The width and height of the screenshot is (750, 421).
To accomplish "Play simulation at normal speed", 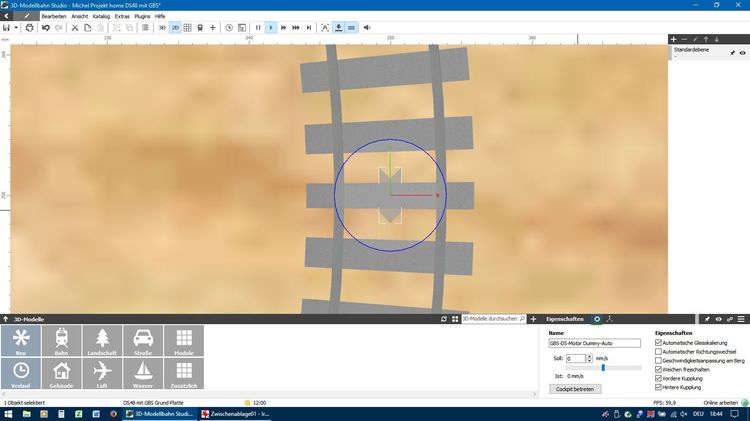I will 271,28.
